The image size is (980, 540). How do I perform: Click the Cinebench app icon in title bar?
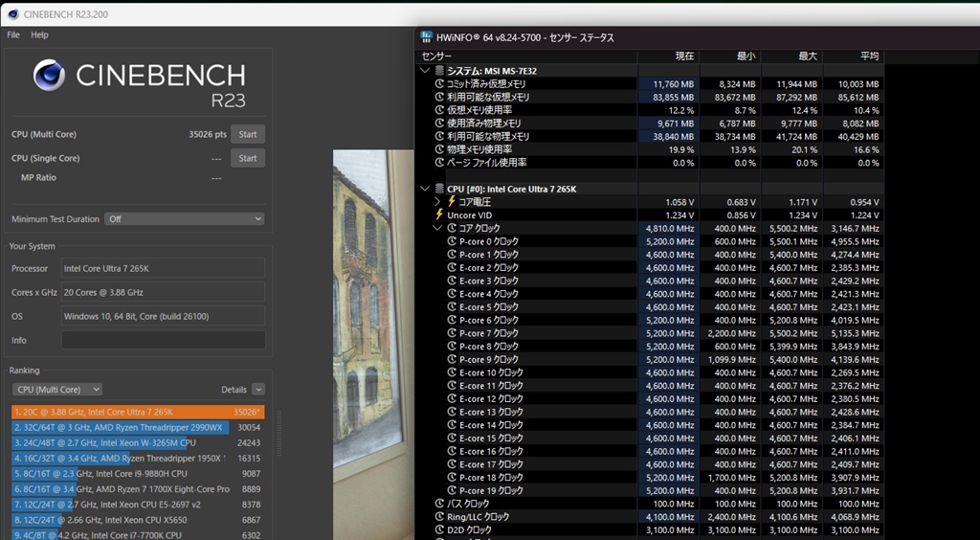[13, 13]
